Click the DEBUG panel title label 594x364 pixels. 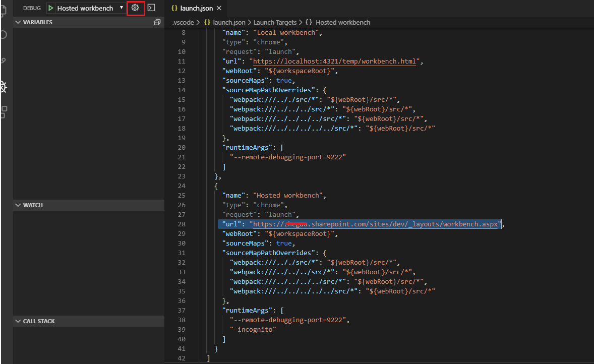[32, 8]
